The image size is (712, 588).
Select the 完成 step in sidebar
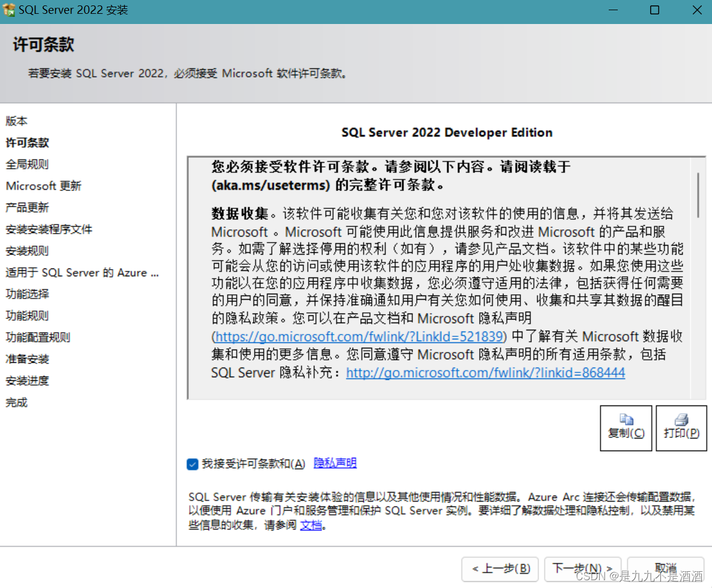coord(17,402)
